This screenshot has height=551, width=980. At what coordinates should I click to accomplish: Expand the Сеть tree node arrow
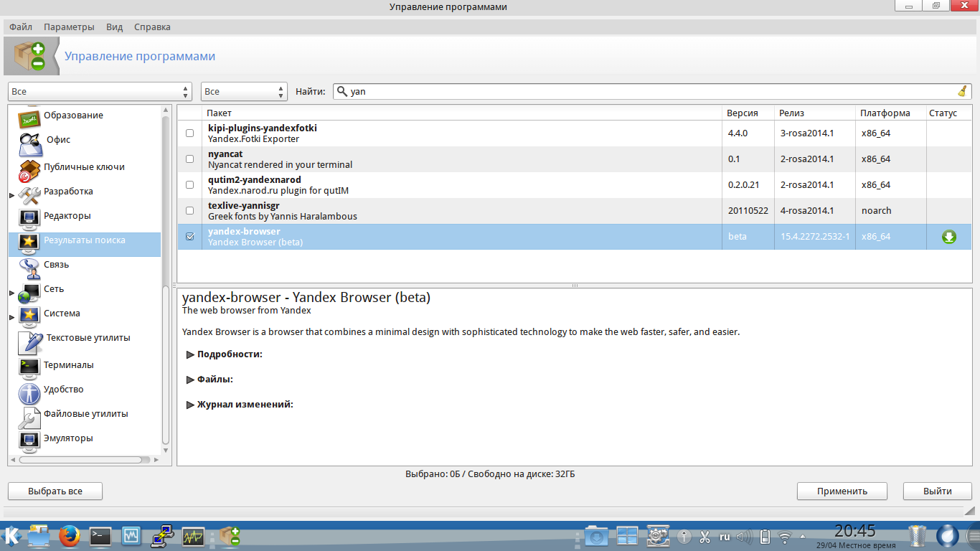[x=11, y=293]
